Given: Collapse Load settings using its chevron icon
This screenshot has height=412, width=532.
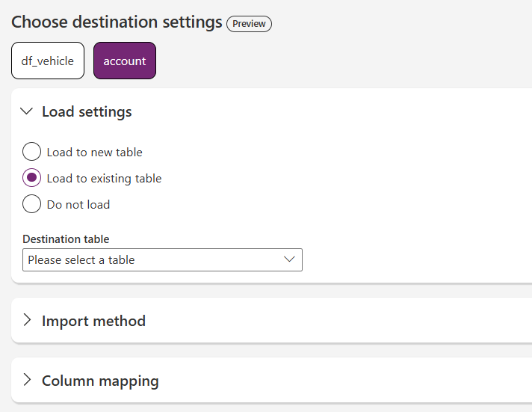Looking at the screenshot, I should pos(27,111).
